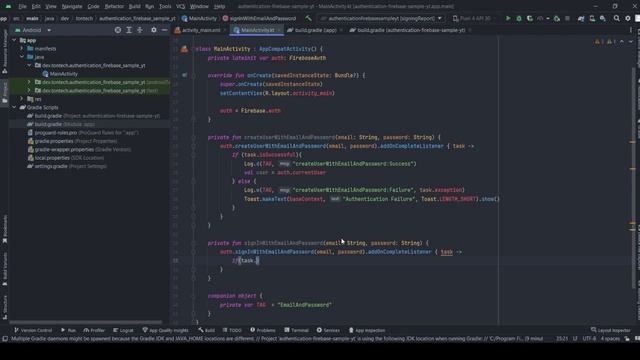Open the Terminal tool window
Viewport: 640px width, 360px height.
click(296, 330)
